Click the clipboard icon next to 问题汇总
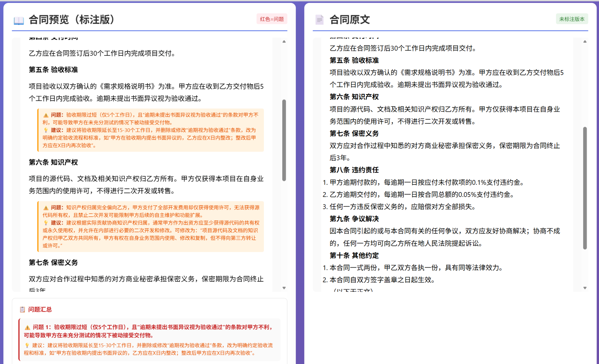The image size is (599, 364). pyautogui.click(x=22, y=309)
